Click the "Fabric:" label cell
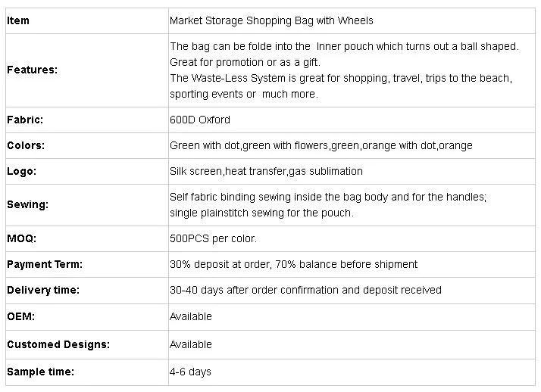 (25, 120)
